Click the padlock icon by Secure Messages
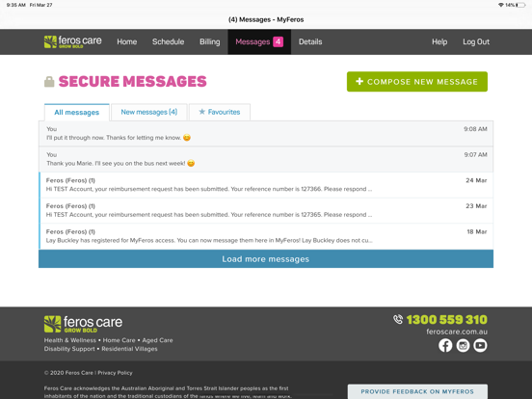532x399 pixels. click(x=49, y=81)
